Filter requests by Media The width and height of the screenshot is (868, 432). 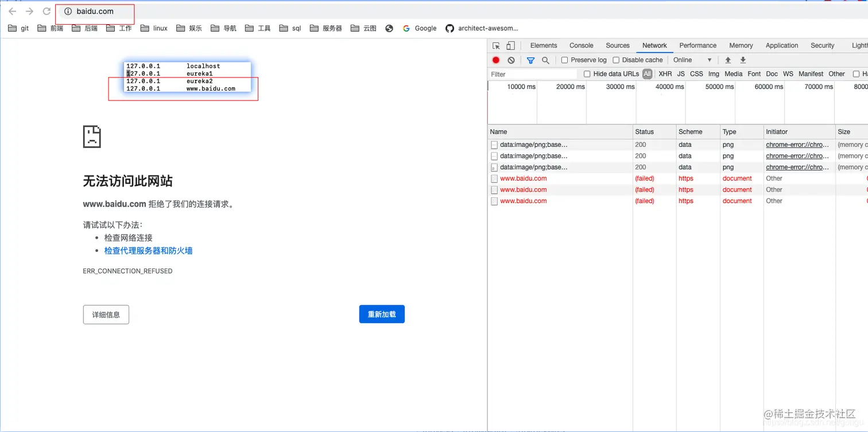[734, 74]
